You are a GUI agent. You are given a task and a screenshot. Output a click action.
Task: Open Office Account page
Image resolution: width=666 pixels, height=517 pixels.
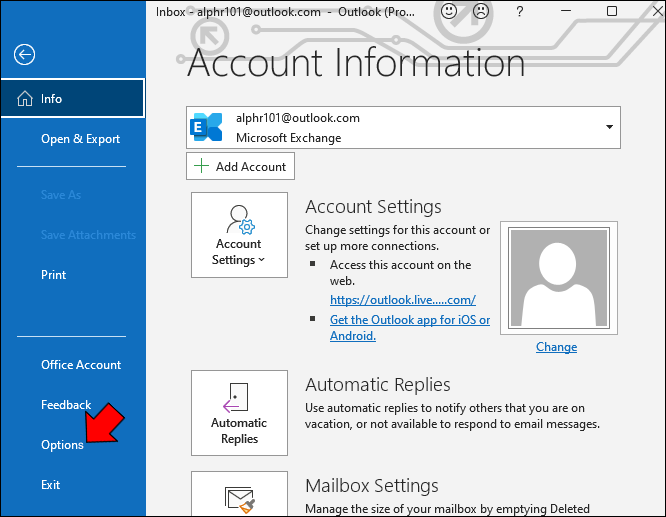(81, 365)
